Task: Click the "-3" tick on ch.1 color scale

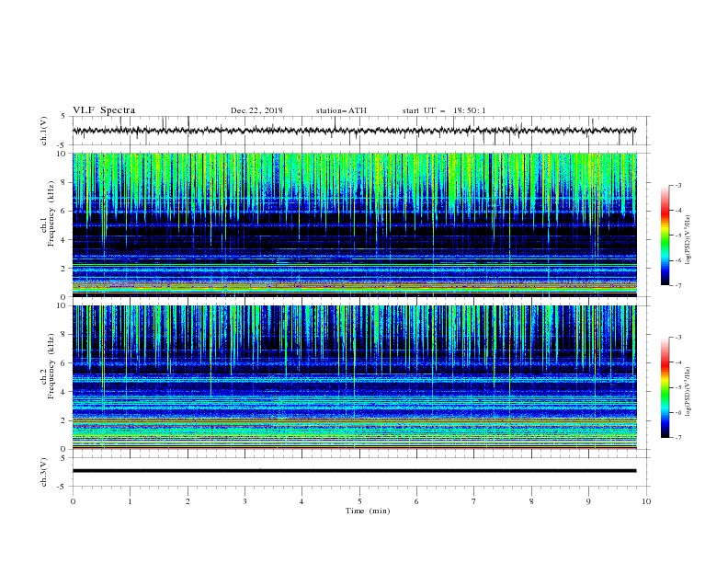Action: [x=677, y=185]
